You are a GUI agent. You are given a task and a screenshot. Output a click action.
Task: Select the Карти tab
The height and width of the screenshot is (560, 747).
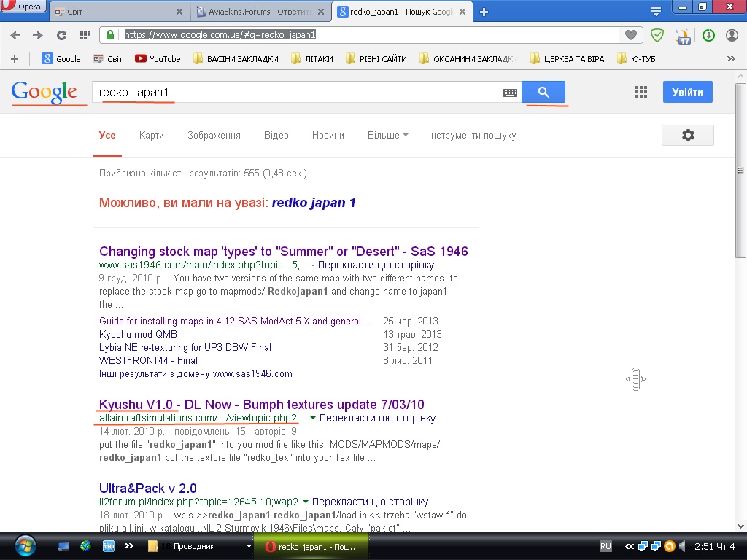152,135
